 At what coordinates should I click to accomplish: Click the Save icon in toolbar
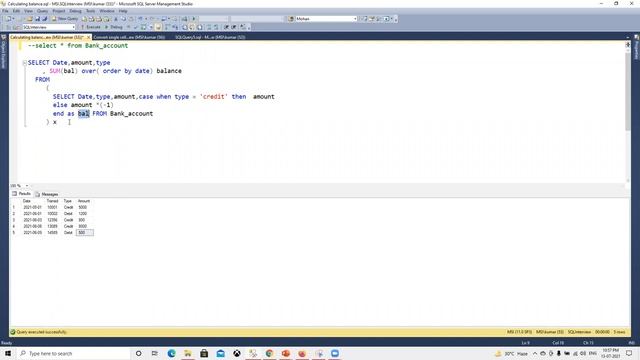coord(38,19)
